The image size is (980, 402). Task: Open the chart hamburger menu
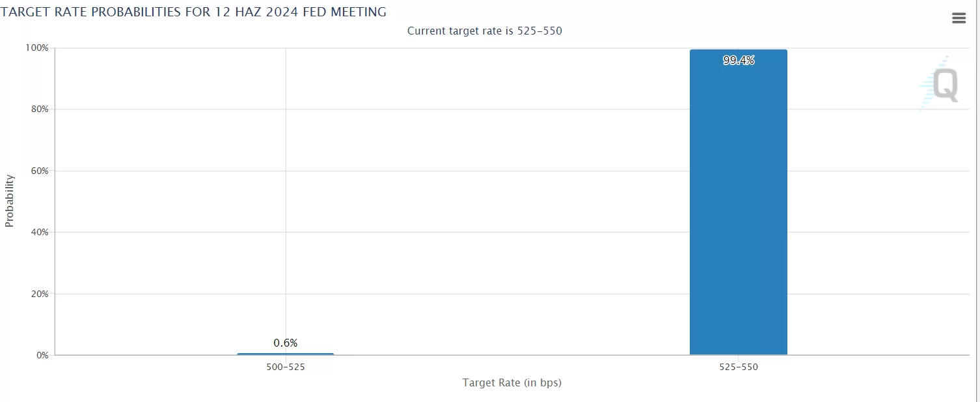[x=959, y=18]
